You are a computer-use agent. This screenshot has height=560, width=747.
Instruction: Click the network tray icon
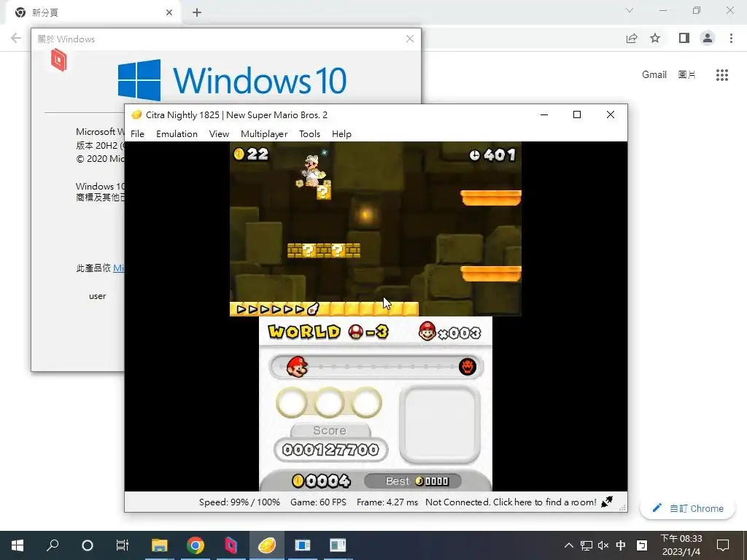[x=587, y=545]
